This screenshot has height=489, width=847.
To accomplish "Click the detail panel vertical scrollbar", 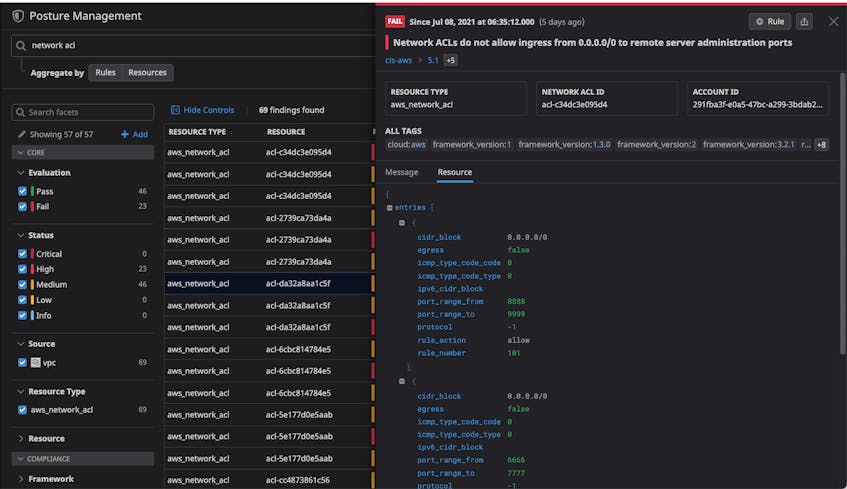I will (842, 213).
